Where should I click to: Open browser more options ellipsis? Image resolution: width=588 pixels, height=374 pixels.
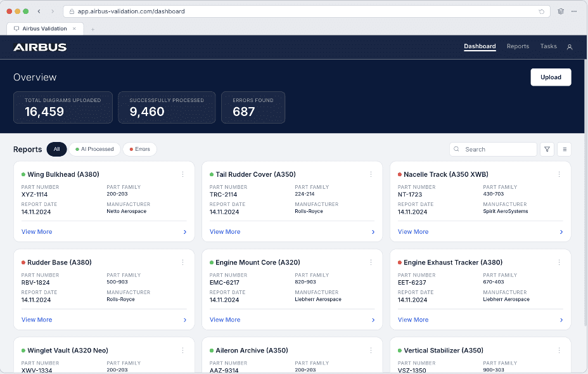pos(574,11)
